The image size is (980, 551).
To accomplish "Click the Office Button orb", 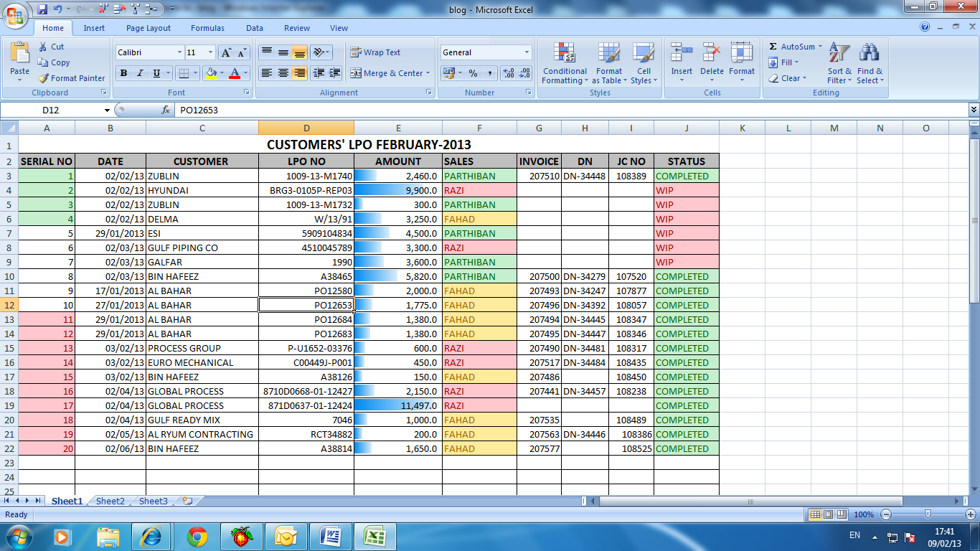I will pyautogui.click(x=16, y=15).
